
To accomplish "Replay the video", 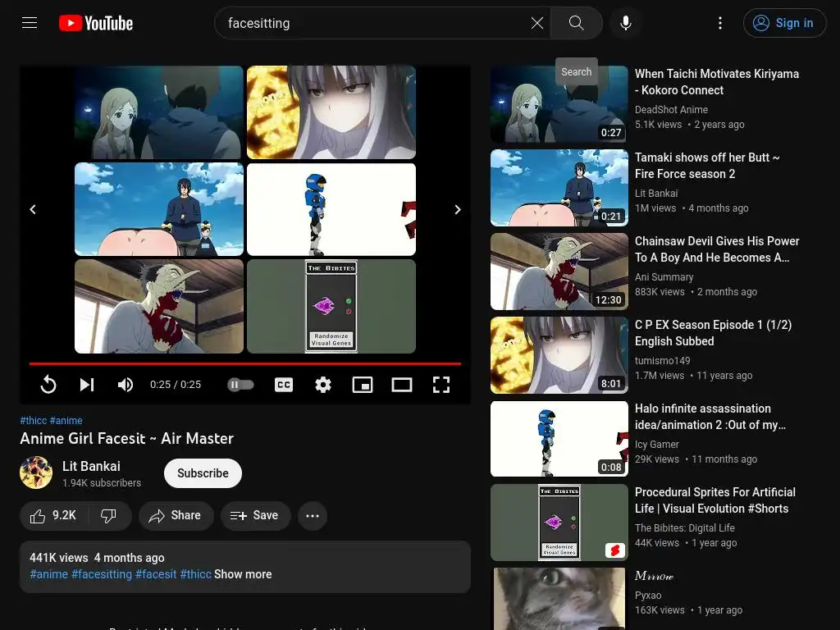I will [x=48, y=385].
